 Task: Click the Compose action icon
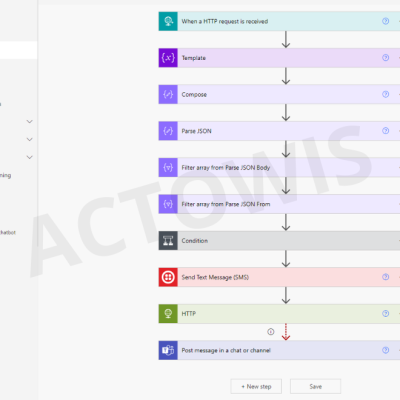pyautogui.click(x=168, y=94)
